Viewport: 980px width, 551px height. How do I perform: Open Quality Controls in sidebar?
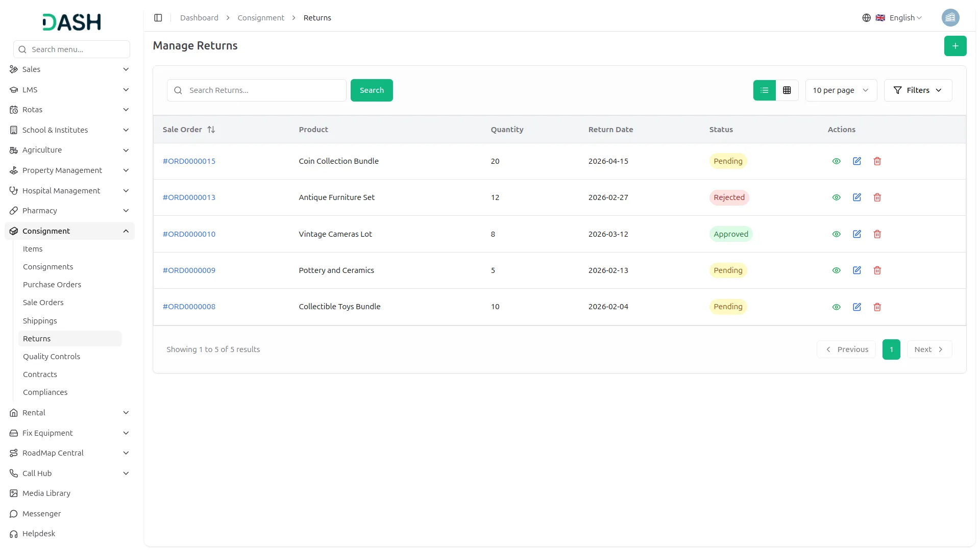coord(52,357)
